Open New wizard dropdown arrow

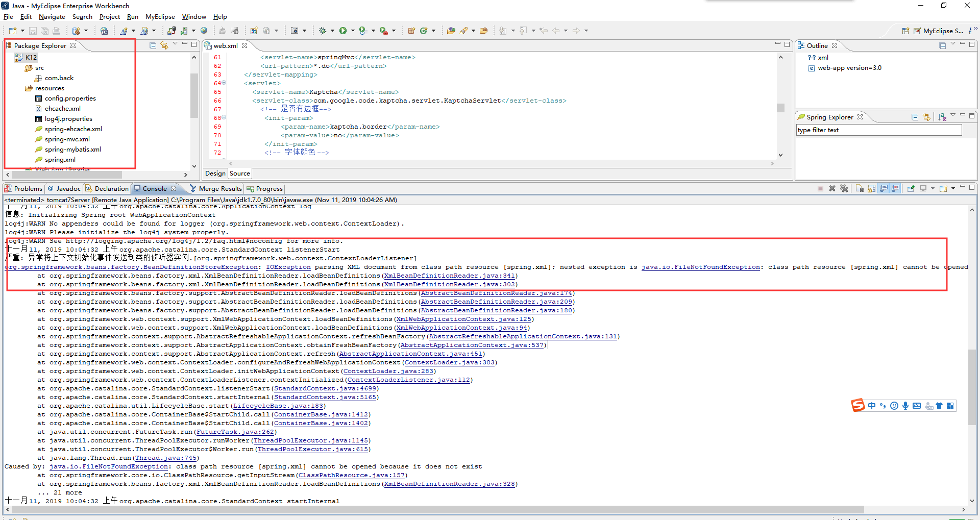pos(22,31)
